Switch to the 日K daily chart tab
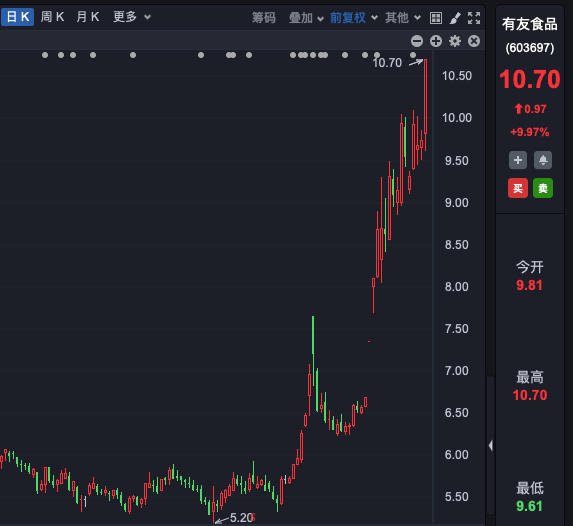Viewport: 573px width, 526px height. tap(17, 17)
